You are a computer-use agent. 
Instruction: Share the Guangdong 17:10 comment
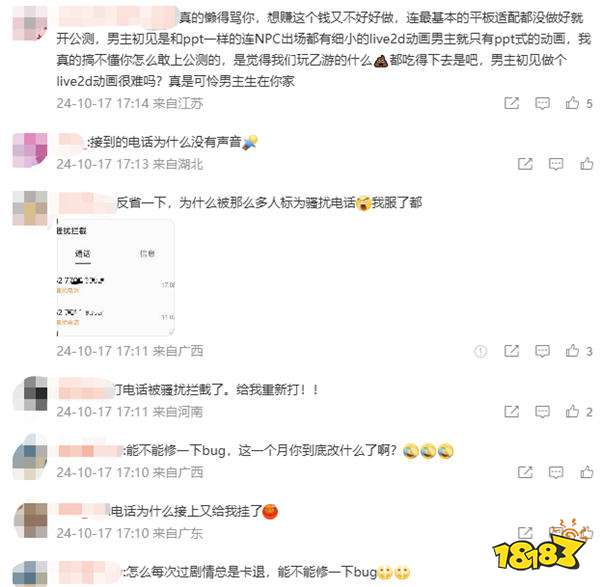[525, 532]
